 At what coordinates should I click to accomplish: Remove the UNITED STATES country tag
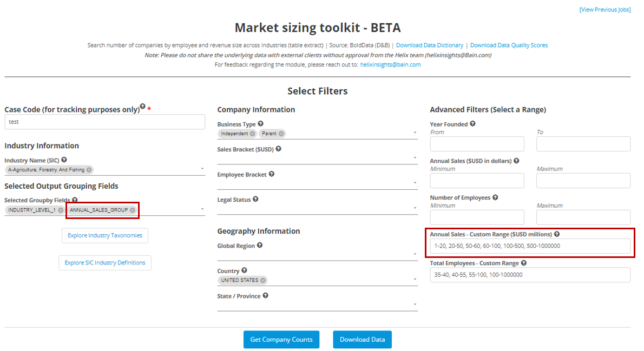pos(263,280)
